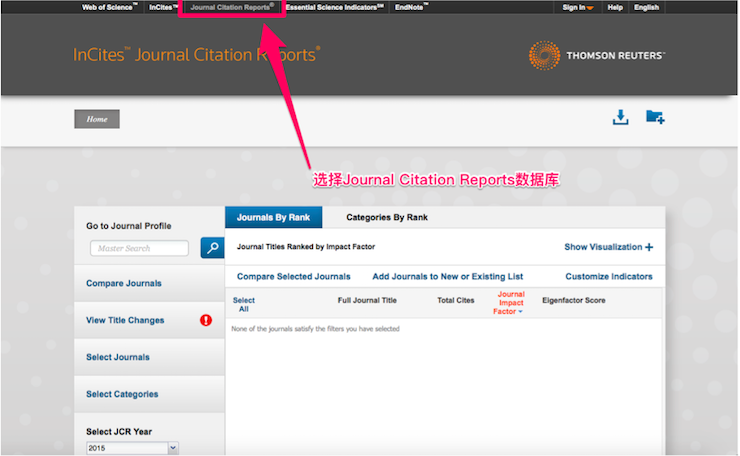This screenshot has width=740, height=456.
Task: Switch to Categories By Rank tab
Action: coord(386,217)
